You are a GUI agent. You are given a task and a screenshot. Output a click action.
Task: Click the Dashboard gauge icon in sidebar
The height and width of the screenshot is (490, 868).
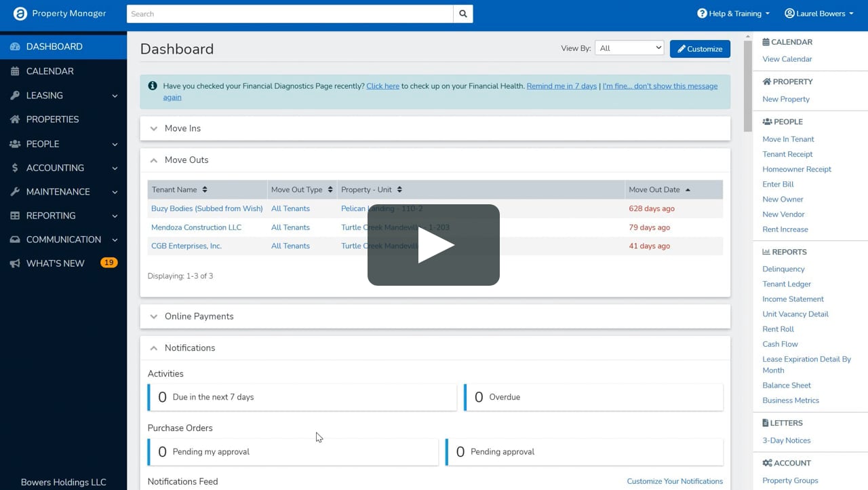15,47
